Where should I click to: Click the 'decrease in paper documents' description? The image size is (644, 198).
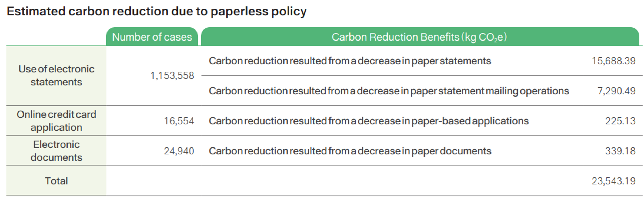(350, 151)
